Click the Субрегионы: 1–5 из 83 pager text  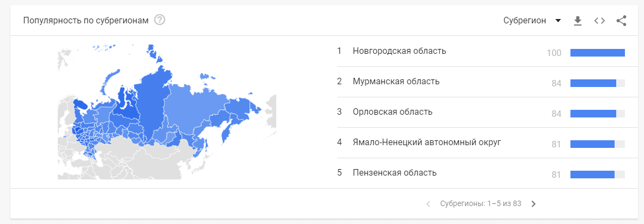(x=481, y=203)
